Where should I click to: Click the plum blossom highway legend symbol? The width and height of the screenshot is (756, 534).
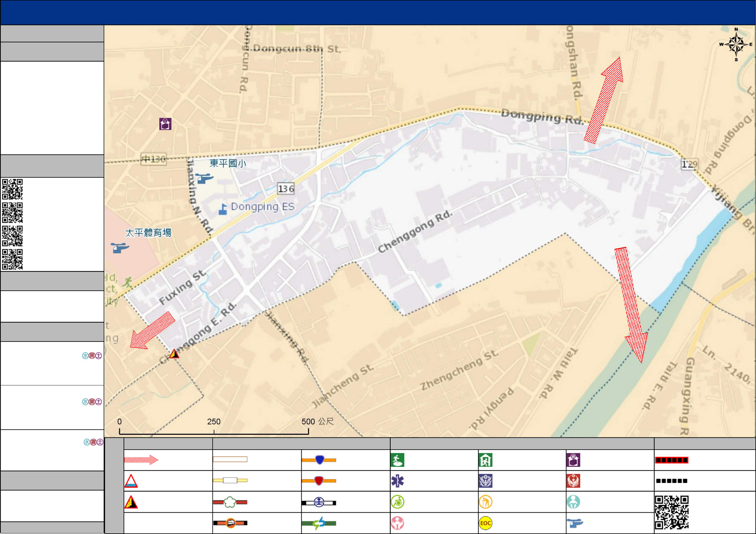point(230,502)
